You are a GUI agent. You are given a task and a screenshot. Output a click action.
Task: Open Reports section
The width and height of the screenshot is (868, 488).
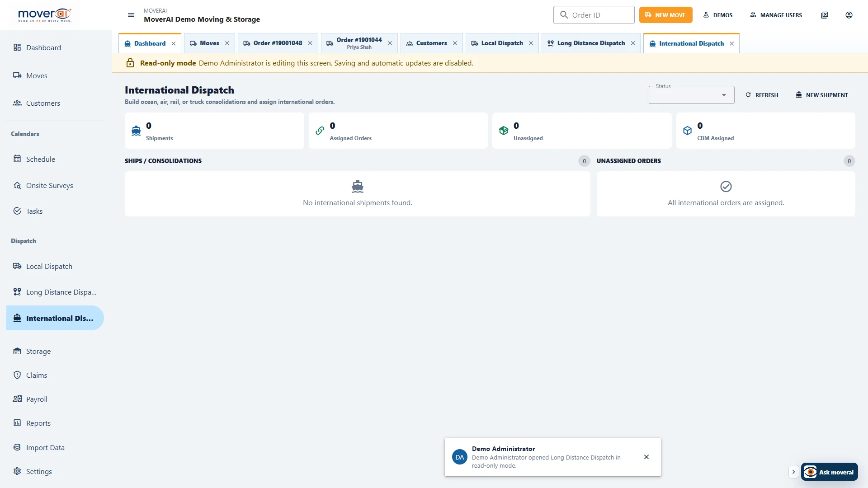pyautogui.click(x=55, y=423)
